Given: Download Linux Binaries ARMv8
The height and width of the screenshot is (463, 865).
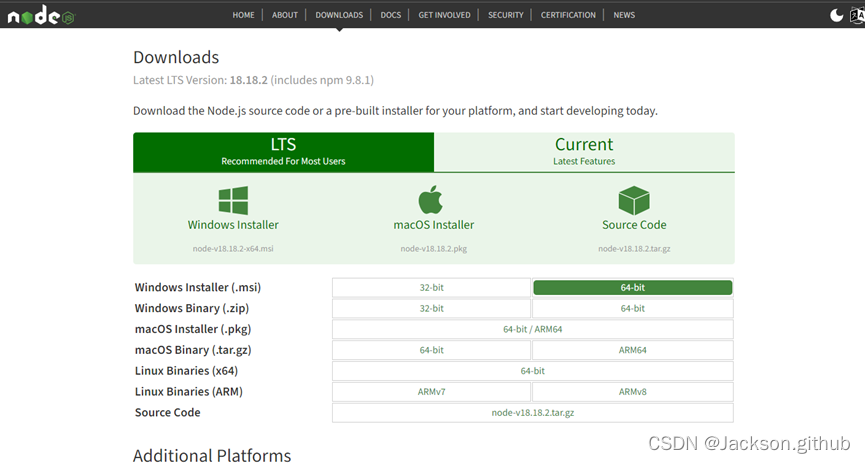Looking at the screenshot, I should point(632,392).
